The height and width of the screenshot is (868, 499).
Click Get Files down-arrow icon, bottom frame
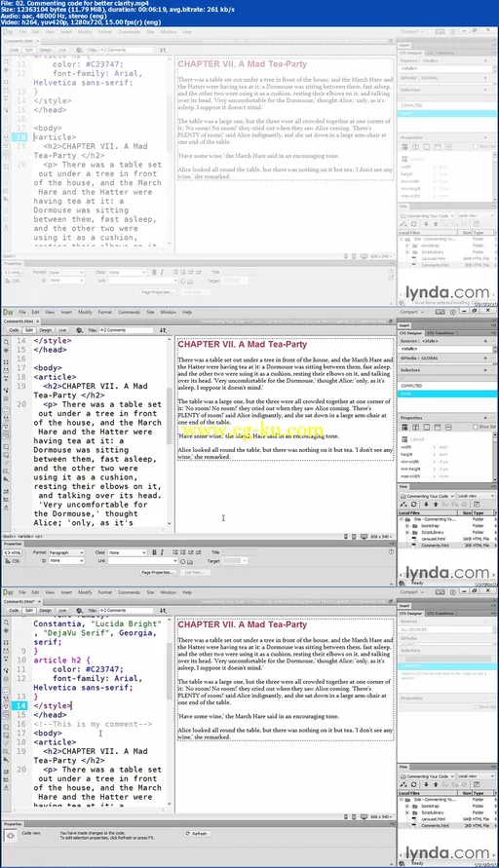(426, 784)
